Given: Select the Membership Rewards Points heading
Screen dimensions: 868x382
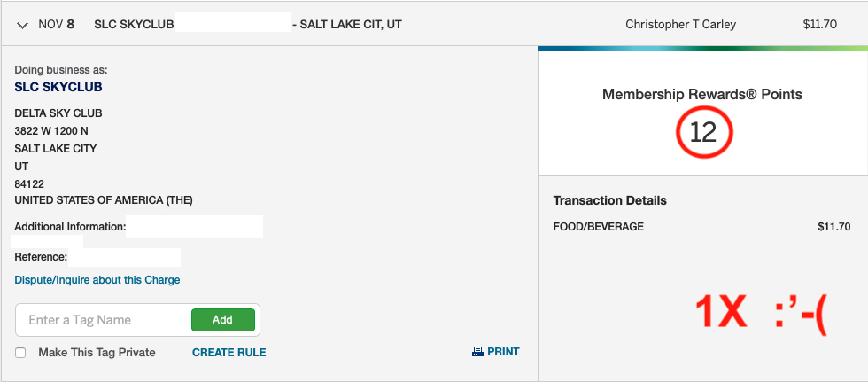Looking at the screenshot, I should click(x=702, y=95).
